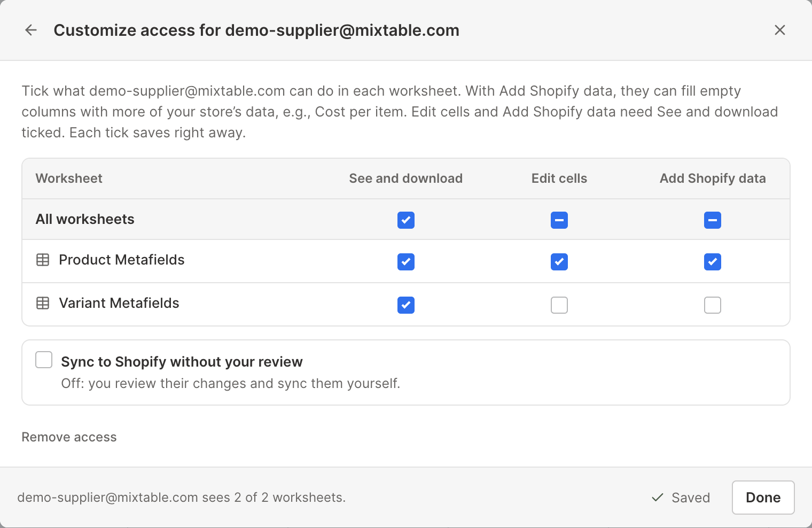Image resolution: width=812 pixels, height=528 pixels.
Task: Click the Product Metafields table icon
Action: click(x=43, y=260)
